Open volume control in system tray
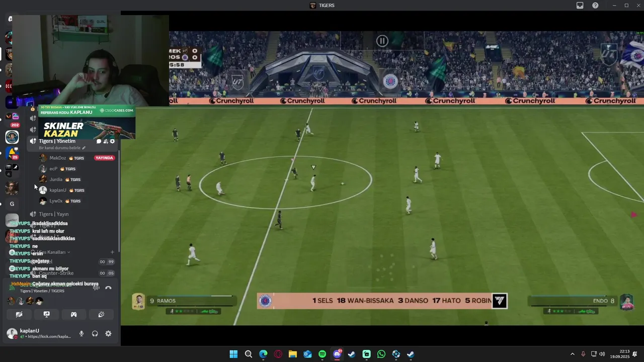644x362 pixels. click(x=602, y=354)
